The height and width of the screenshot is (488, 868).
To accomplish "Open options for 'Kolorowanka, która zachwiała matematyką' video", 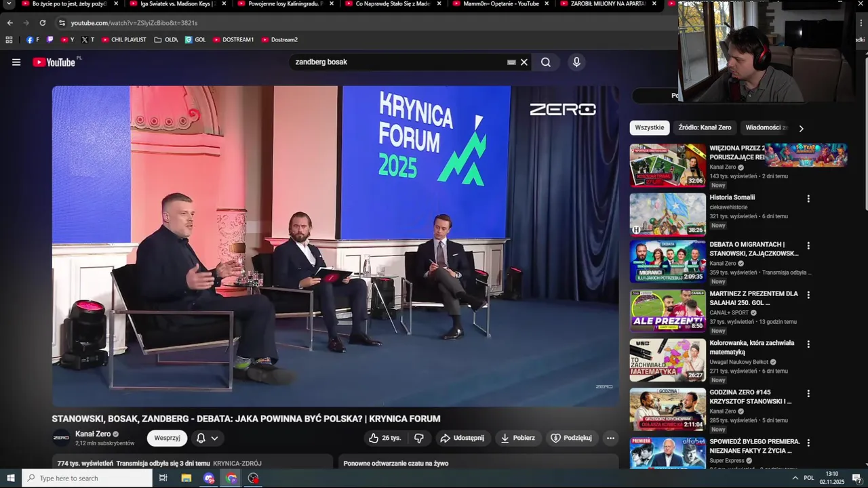I will (808, 344).
